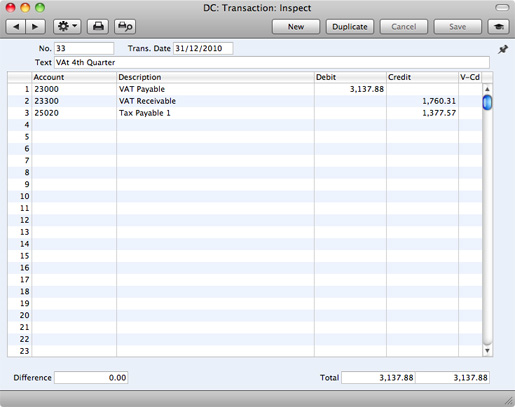Click the Trans. Date field
The image size is (515, 407).
tap(203, 49)
